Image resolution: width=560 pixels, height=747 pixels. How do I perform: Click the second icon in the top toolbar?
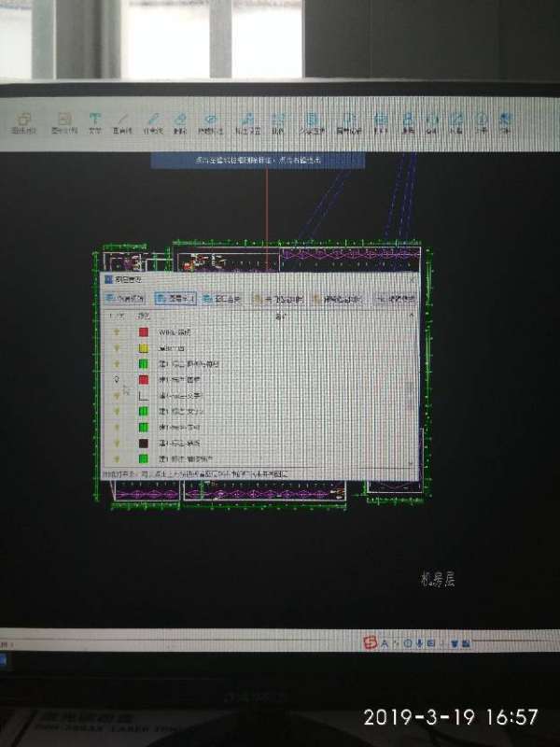pyautogui.click(x=64, y=121)
